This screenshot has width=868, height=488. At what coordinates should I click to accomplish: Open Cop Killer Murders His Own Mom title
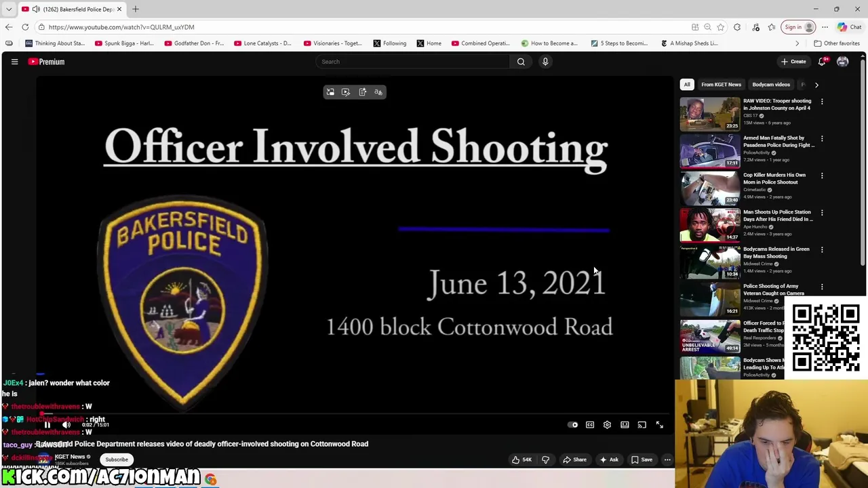click(x=774, y=178)
